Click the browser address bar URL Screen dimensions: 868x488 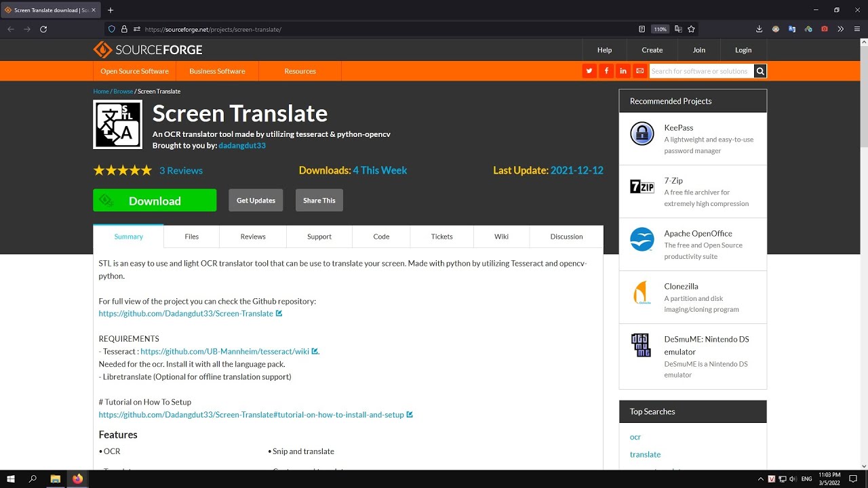click(213, 30)
